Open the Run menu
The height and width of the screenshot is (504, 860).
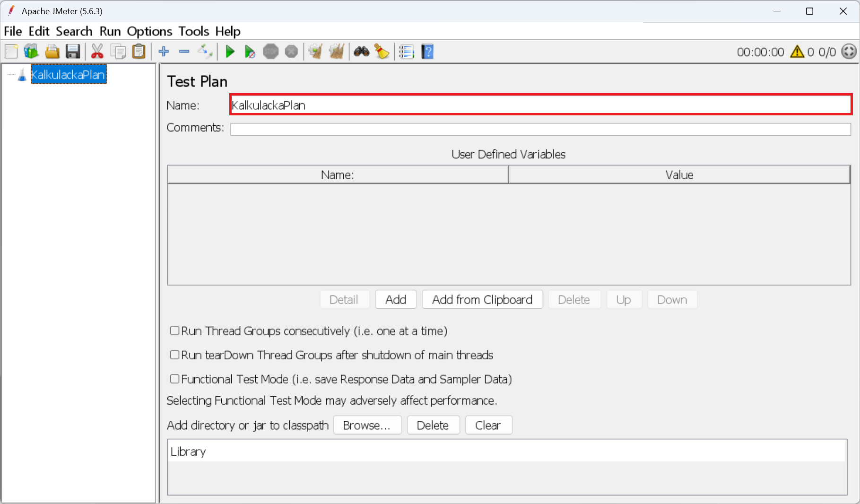coord(110,31)
